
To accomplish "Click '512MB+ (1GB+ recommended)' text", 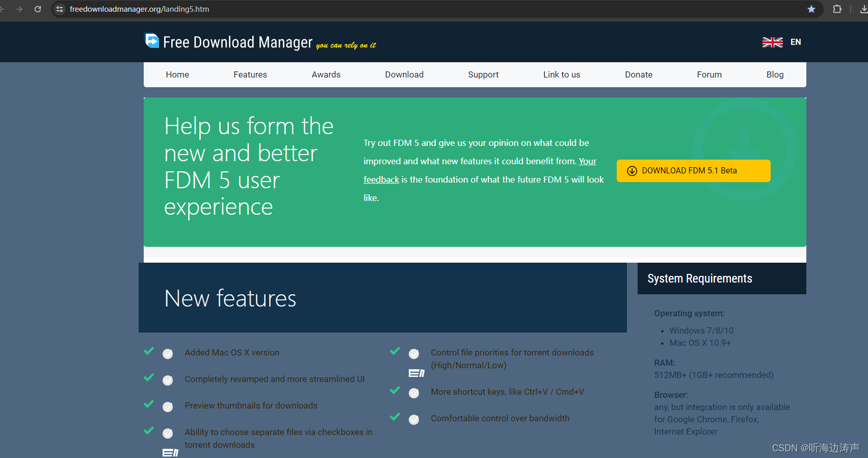I will [x=714, y=375].
